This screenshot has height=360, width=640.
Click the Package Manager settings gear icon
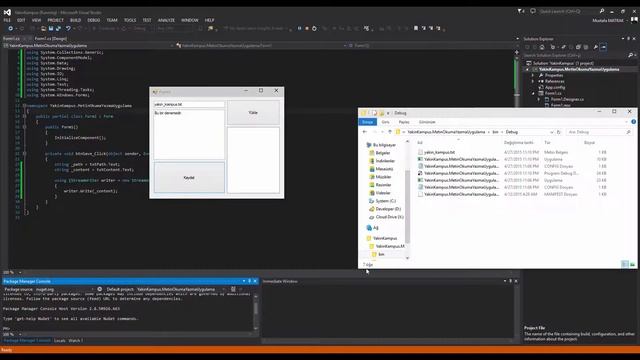pos(100,289)
